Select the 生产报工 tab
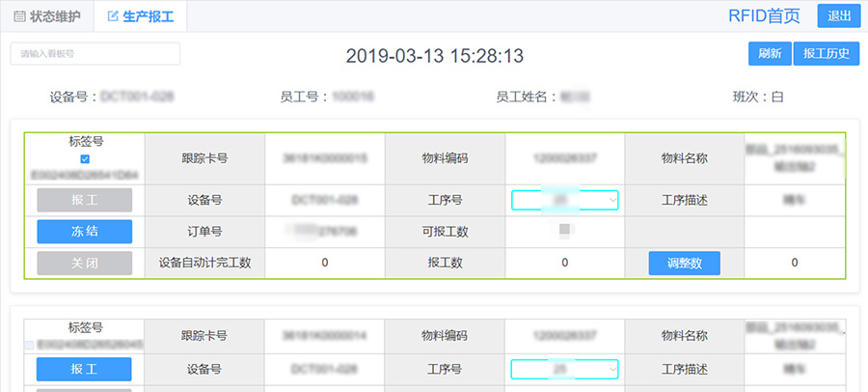This screenshot has height=392, width=868. click(x=141, y=16)
